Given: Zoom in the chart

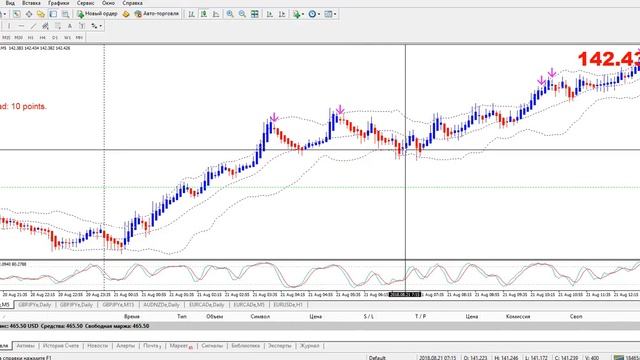Looking at the screenshot, I should pos(230,14).
